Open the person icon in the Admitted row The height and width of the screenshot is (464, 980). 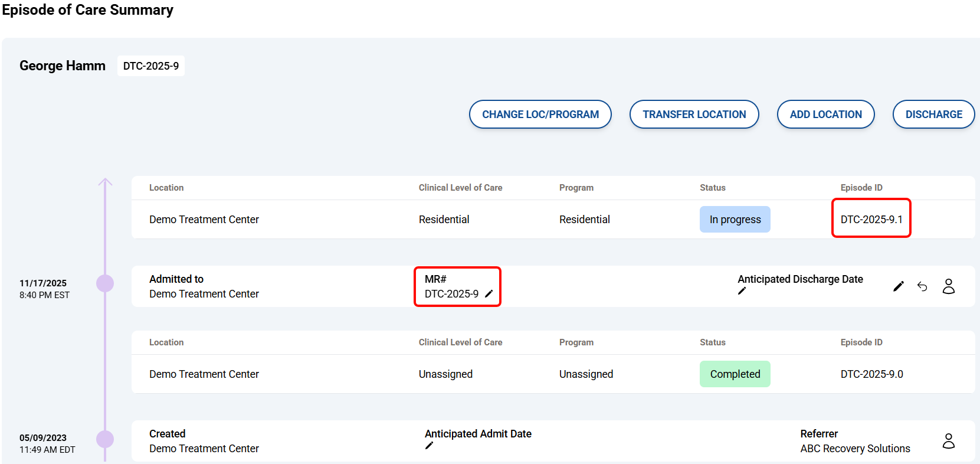pos(948,286)
